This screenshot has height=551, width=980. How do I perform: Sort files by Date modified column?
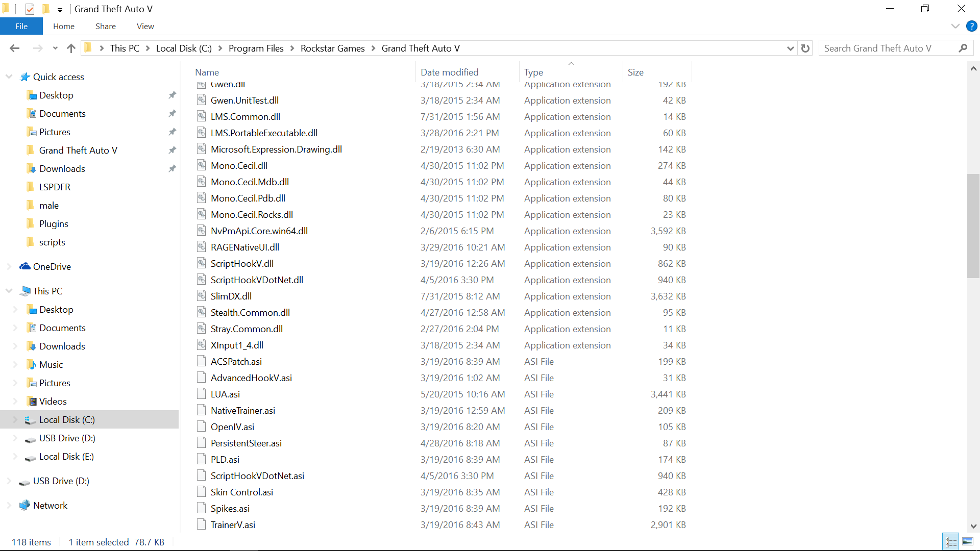coord(449,72)
